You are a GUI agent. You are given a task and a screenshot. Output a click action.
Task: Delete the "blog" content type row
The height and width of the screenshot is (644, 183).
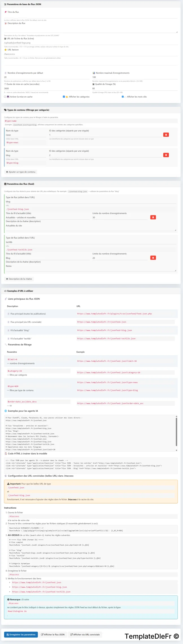pos(166,155)
